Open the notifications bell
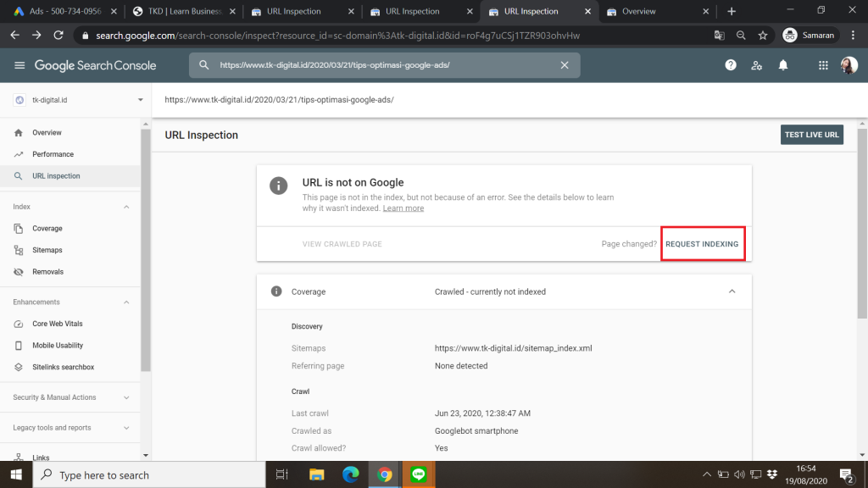This screenshot has width=868, height=488. click(783, 65)
